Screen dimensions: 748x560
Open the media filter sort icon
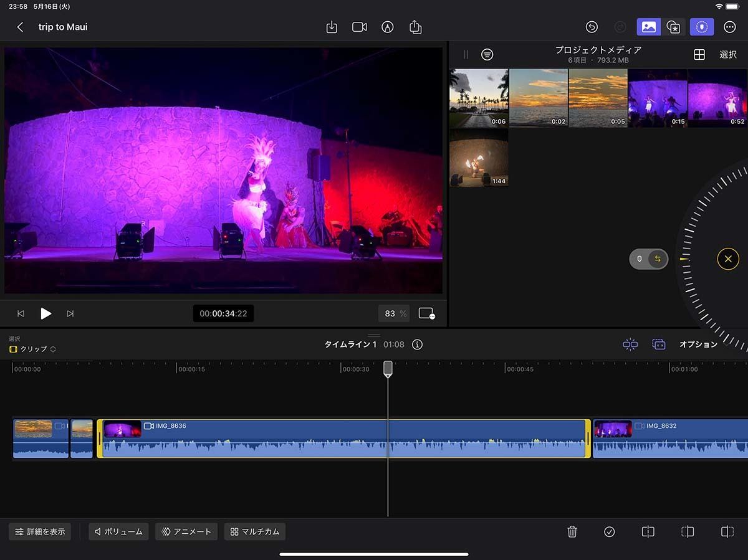pyautogui.click(x=487, y=55)
